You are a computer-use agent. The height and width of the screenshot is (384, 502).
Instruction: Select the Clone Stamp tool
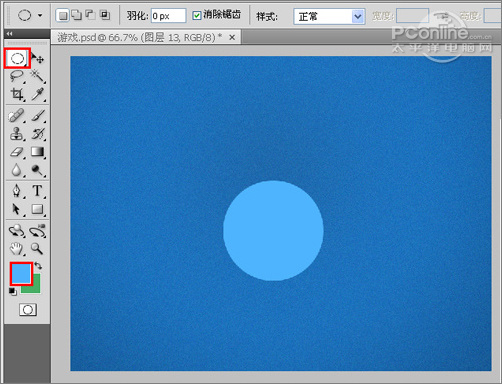[x=17, y=134]
